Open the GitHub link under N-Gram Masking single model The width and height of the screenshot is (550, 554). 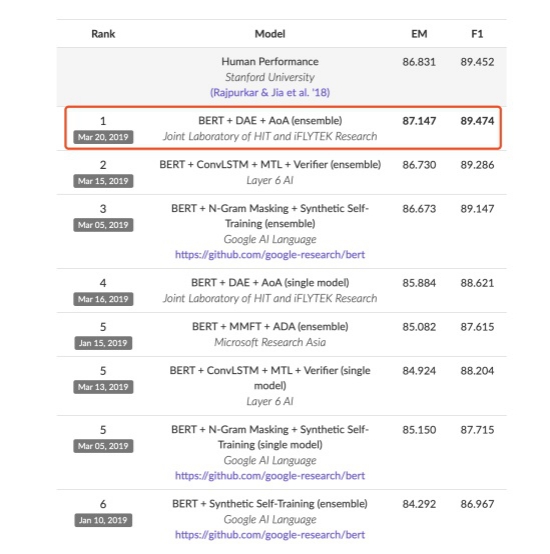[270, 476]
